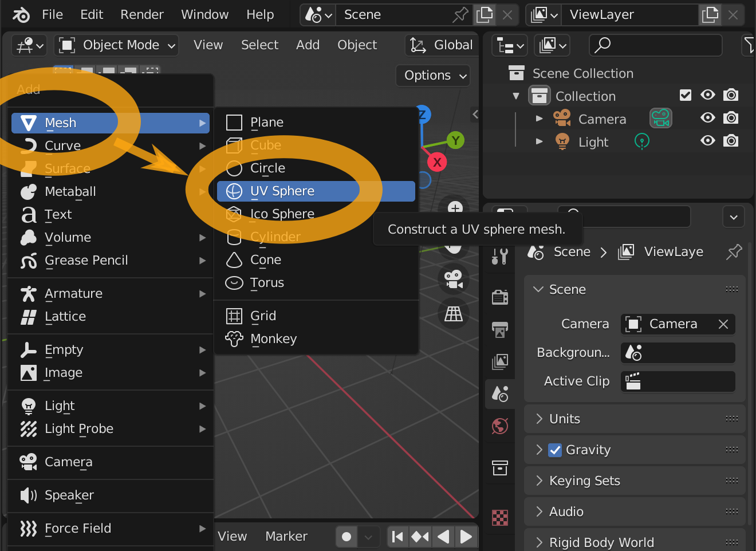This screenshot has height=551, width=756.
Task: Switch perspective/orthographic grid icon
Action: pyautogui.click(x=454, y=314)
